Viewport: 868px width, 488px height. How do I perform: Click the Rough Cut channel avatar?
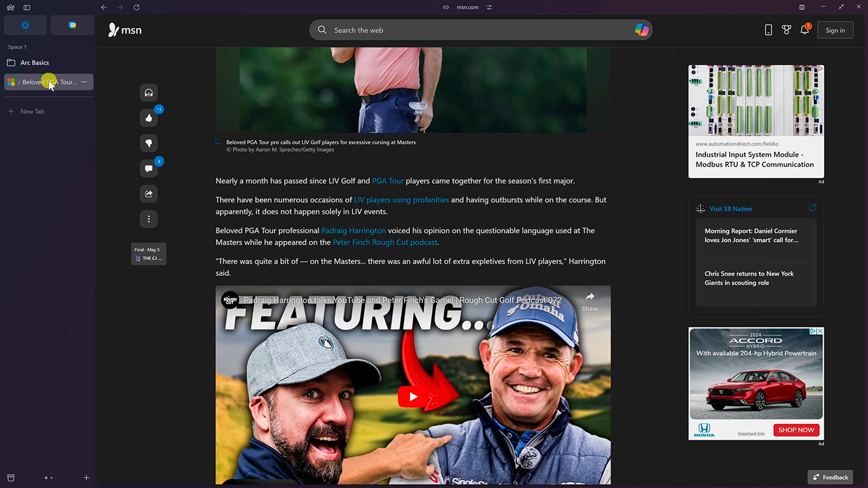tap(230, 300)
